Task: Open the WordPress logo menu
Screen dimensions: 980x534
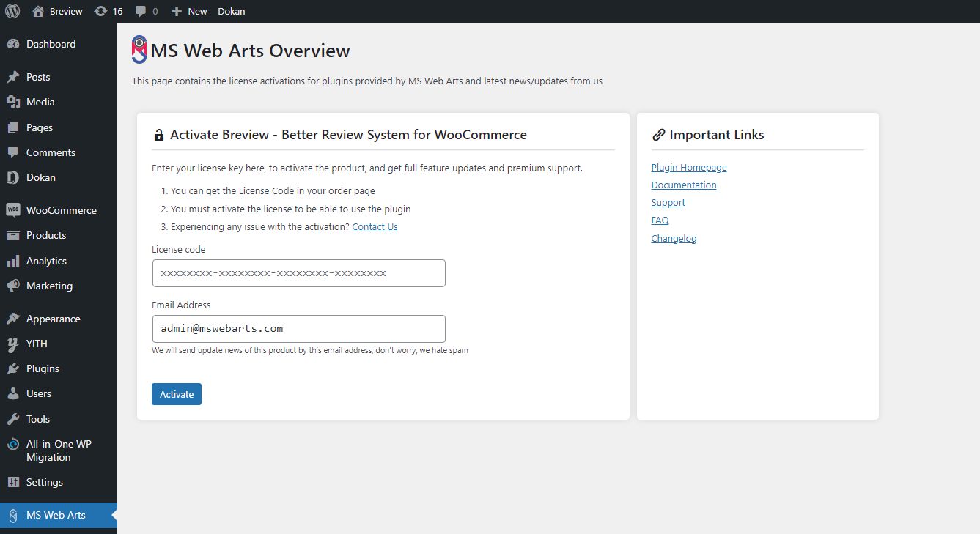Action: [12, 10]
